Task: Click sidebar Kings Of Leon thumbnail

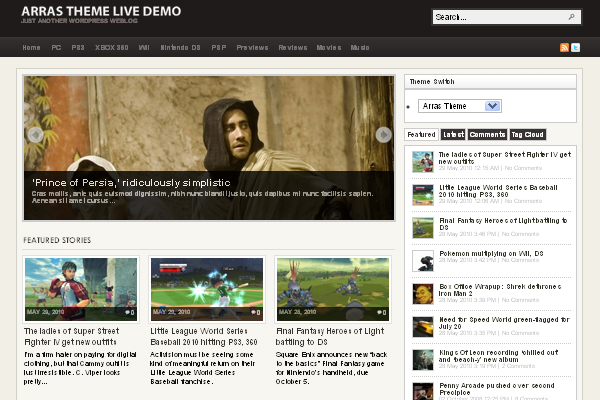Action: coord(423,359)
